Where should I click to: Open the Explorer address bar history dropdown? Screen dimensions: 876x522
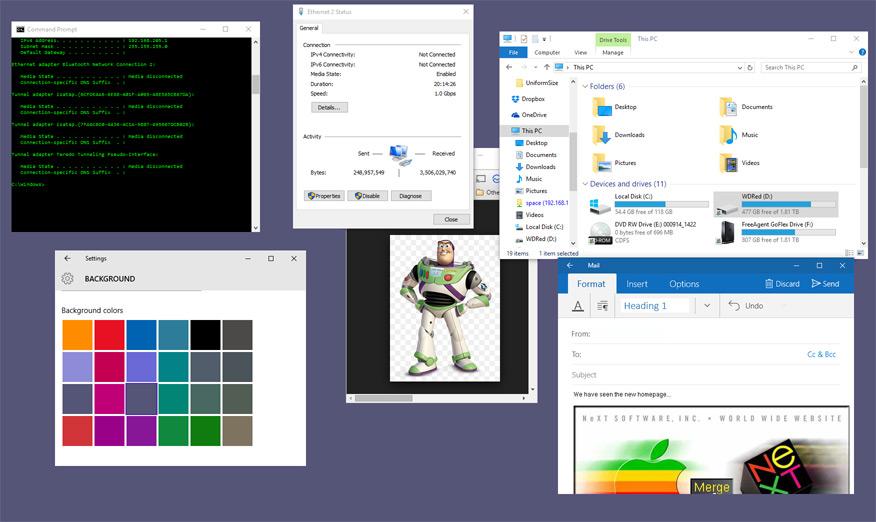(740, 68)
